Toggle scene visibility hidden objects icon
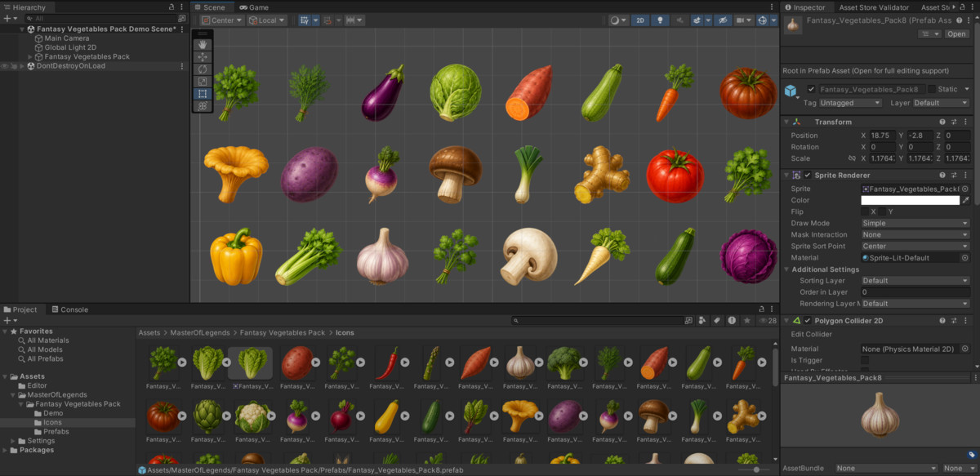 tap(723, 20)
